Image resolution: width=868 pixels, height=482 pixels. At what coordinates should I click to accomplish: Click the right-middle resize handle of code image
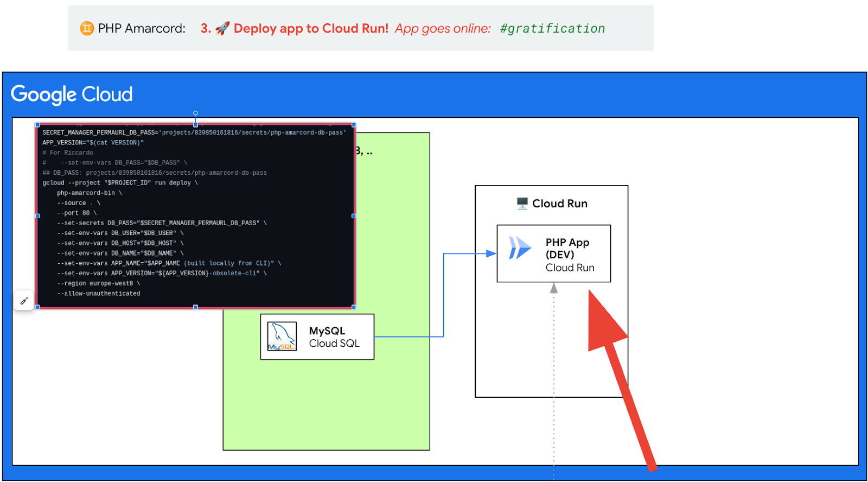(354, 216)
